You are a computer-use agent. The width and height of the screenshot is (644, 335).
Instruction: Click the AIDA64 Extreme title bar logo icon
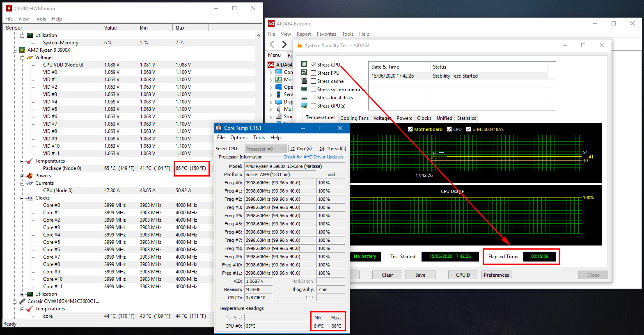pos(271,23)
